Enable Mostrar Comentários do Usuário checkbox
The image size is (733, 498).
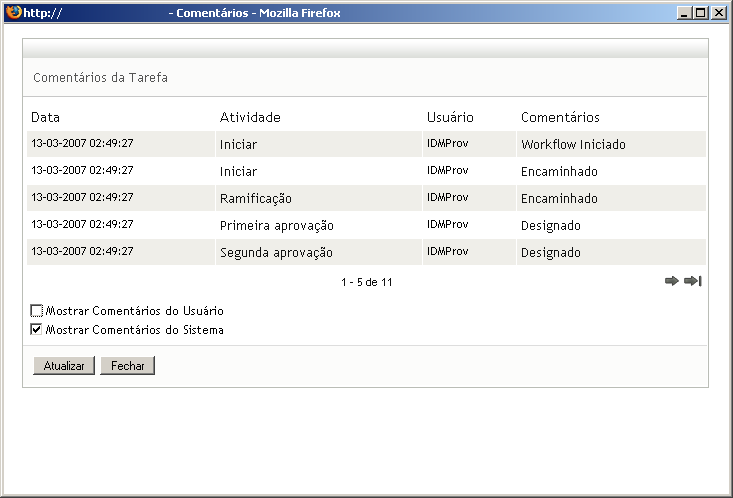pos(38,311)
